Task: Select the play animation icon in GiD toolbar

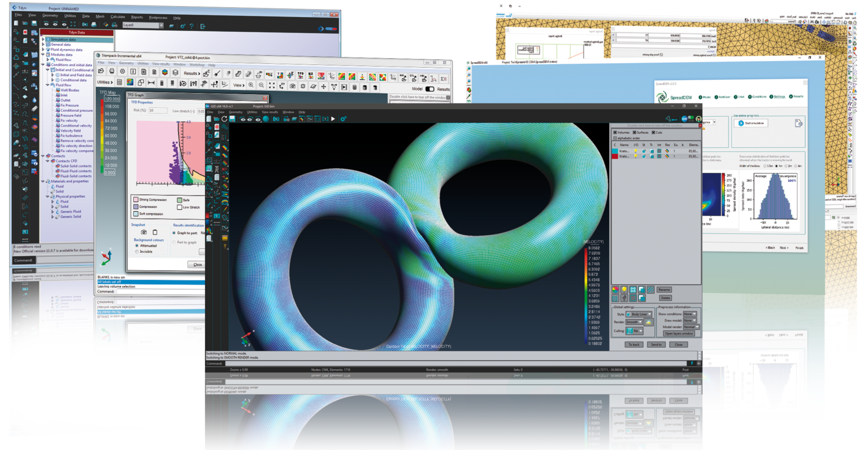Action: click(x=333, y=119)
